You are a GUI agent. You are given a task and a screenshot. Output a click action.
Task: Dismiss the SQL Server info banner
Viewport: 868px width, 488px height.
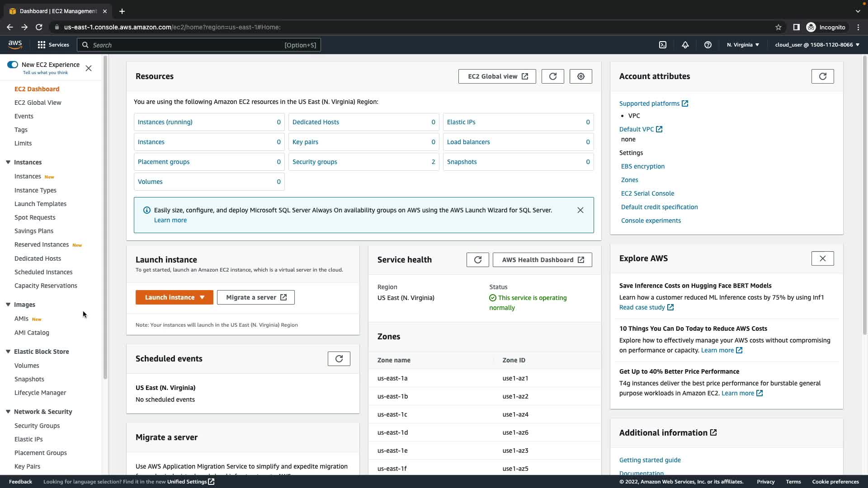[x=580, y=210]
